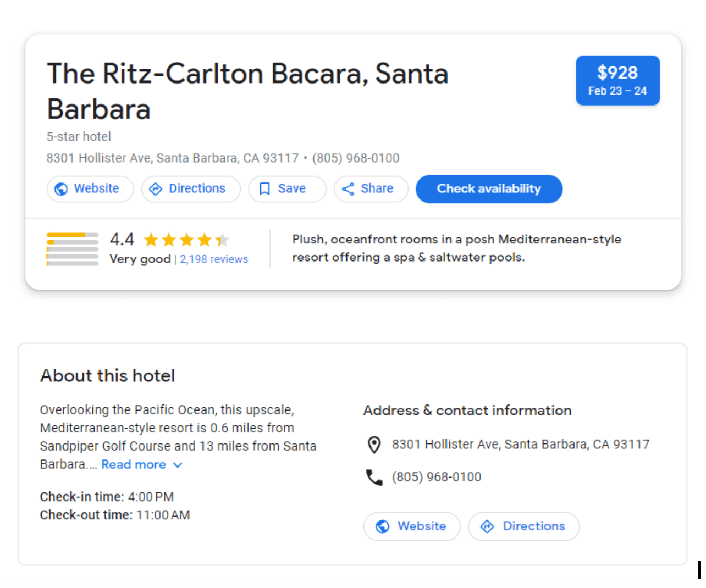Image resolution: width=706 pixels, height=588 pixels.
Task: Click the chevron beside Read more
Action: pos(178,465)
